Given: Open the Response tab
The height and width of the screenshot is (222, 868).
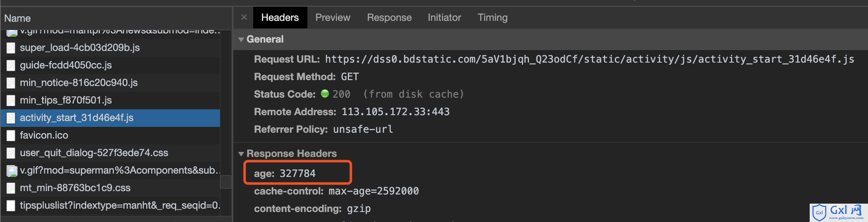Looking at the screenshot, I should point(389,18).
